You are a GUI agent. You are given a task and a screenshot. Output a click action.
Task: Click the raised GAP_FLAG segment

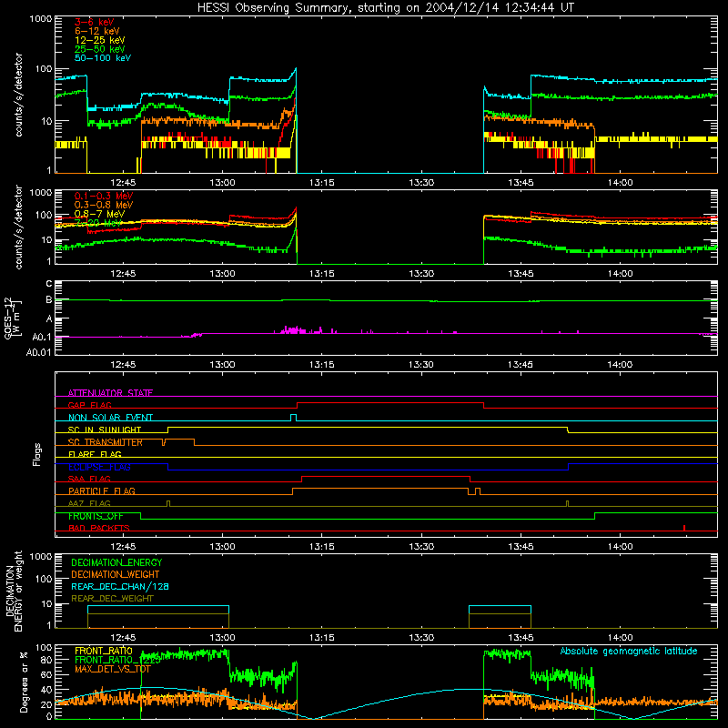390,402
